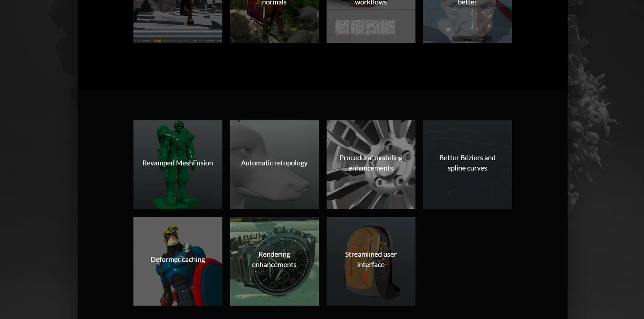
Task: Open Streamlined user interface tile
Action: pos(371,259)
